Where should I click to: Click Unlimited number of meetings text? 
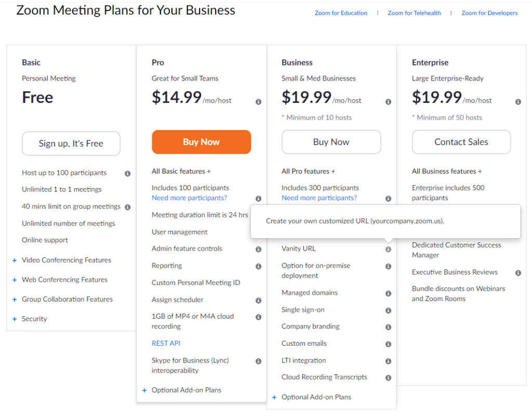click(x=69, y=224)
